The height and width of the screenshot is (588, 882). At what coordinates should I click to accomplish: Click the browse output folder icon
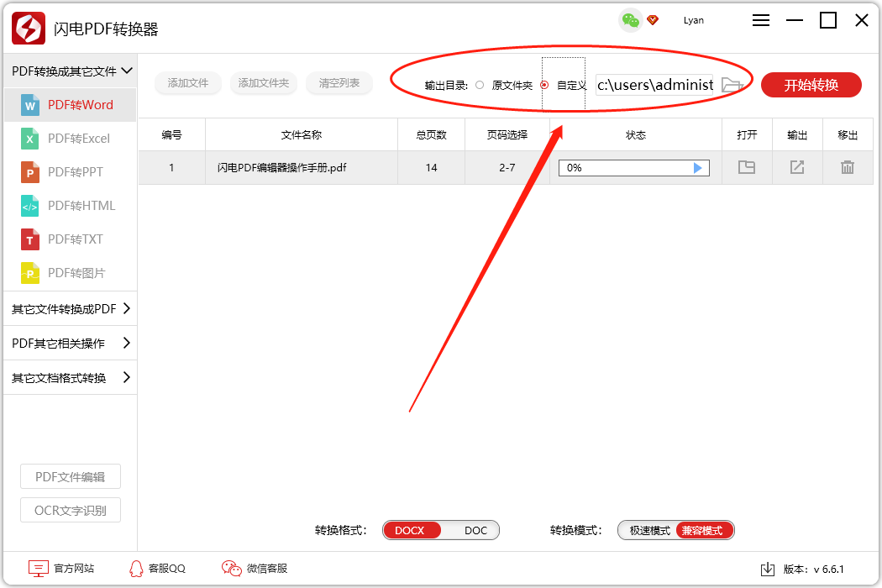[x=732, y=85]
